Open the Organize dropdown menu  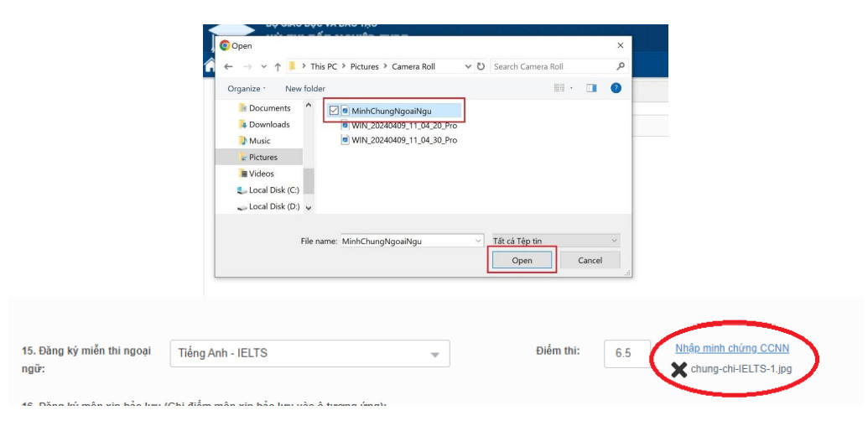point(246,88)
